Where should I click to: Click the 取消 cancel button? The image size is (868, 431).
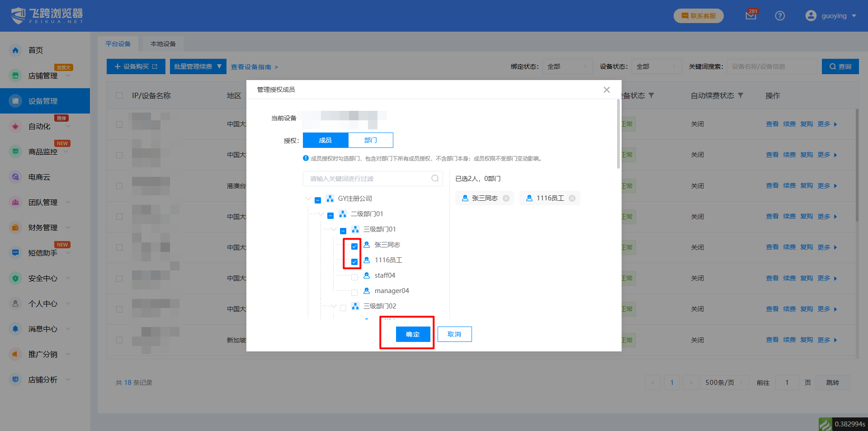click(454, 334)
